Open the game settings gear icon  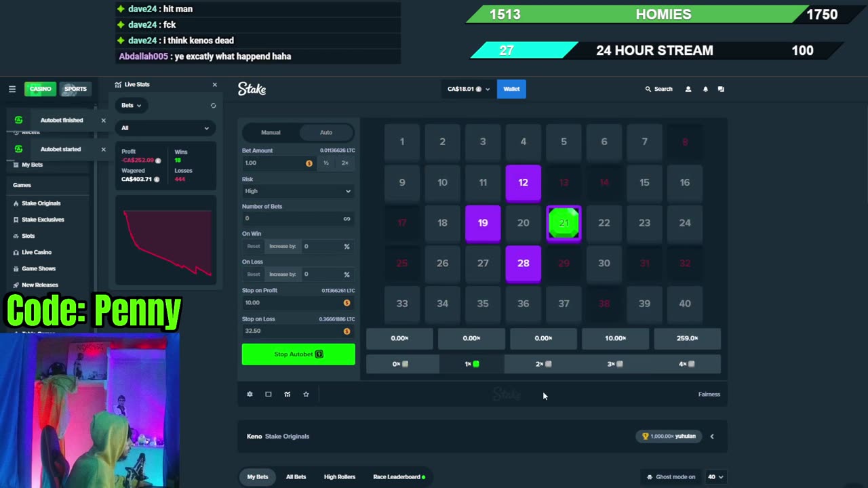[250, 394]
